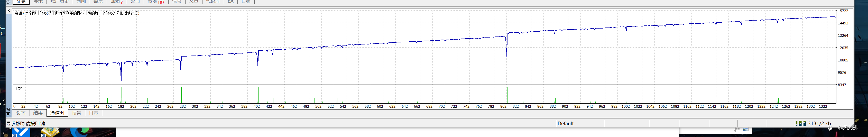The image size is (868, 137).
Task: Open the terminal 公司 tab
Action: (135, 2)
